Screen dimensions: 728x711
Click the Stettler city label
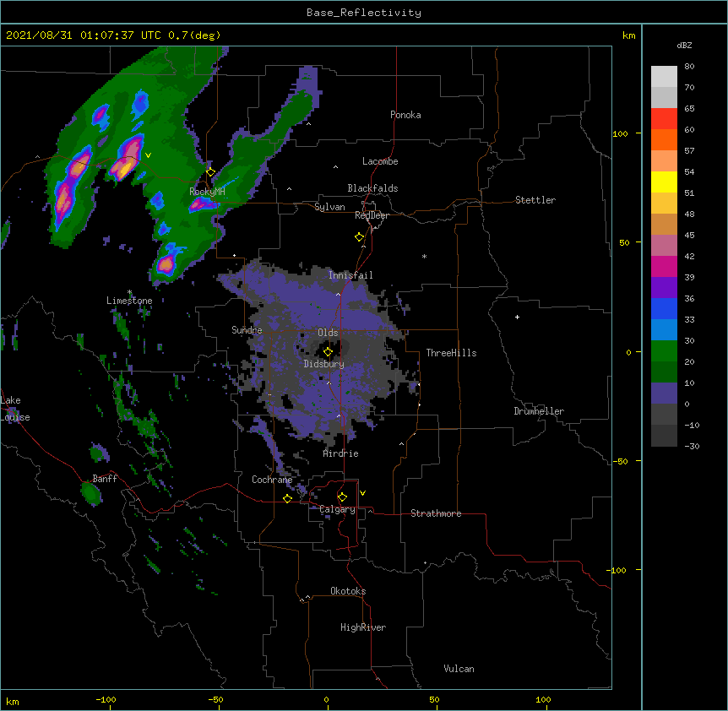click(535, 200)
